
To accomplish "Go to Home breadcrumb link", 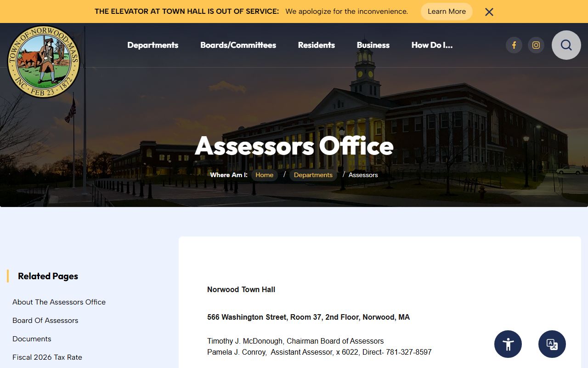I will point(264,175).
